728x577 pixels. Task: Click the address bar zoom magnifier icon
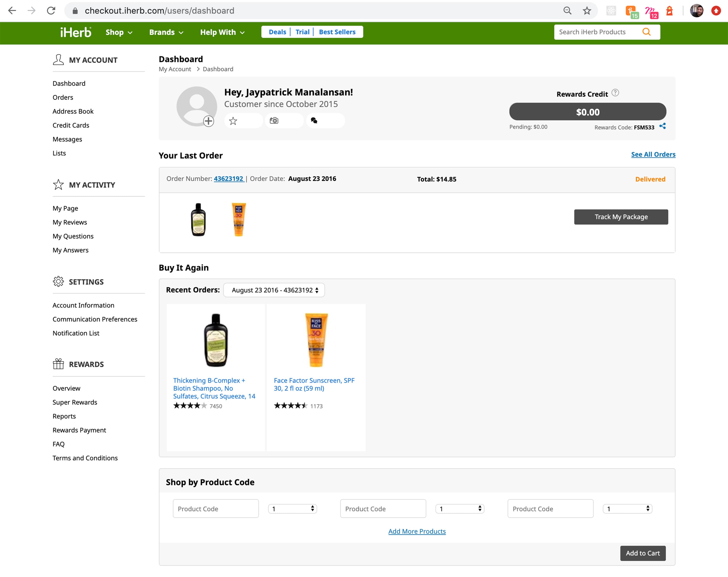click(567, 11)
